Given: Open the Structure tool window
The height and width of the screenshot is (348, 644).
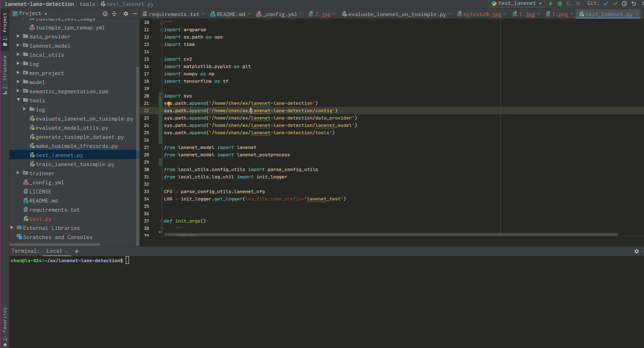Looking at the screenshot, I should (x=5, y=75).
